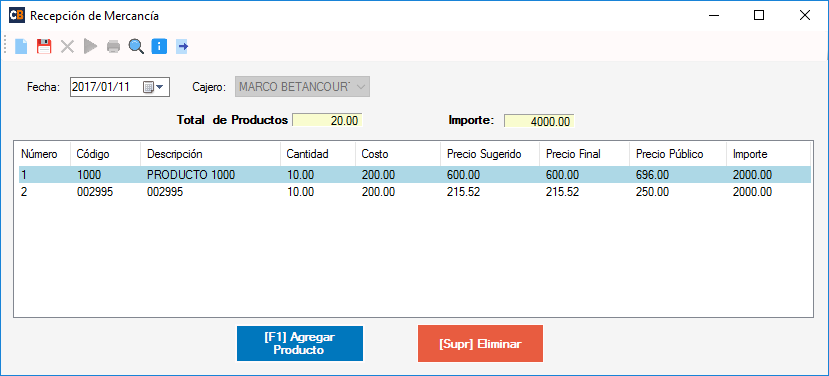
Task: Click Cantidad 10.00 in PRODUCTO 1000 row
Action: pyautogui.click(x=300, y=175)
